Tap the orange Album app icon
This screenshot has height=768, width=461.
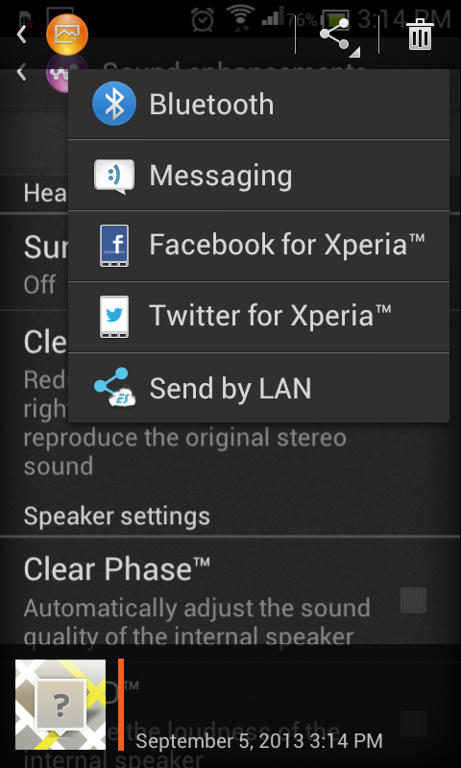(x=67, y=35)
